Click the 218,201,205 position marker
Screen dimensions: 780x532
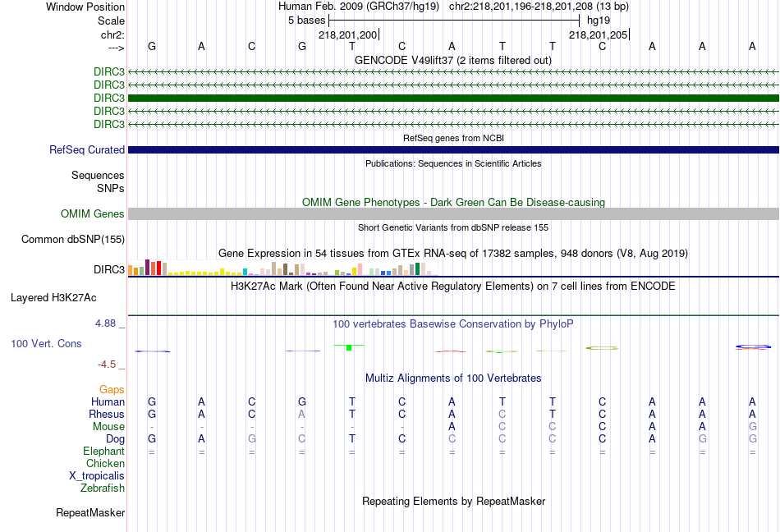(599, 34)
